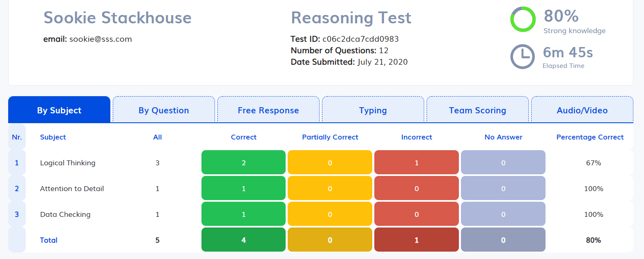644x259 pixels.
Task: Click the yellow Partially Correct cell for Data Checking
Action: 330,214
